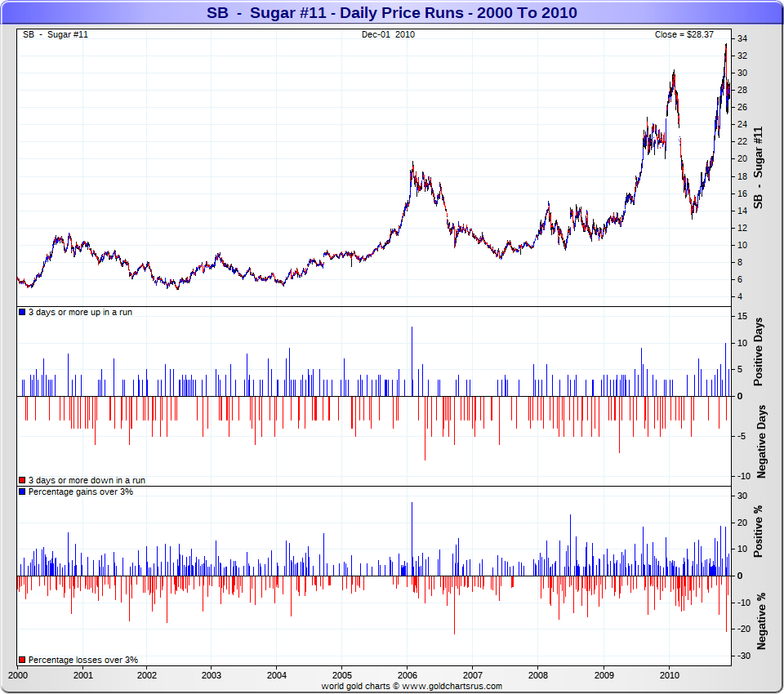784x694 pixels.
Task: Click the 'Negative %' axis title
Action: [761, 621]
